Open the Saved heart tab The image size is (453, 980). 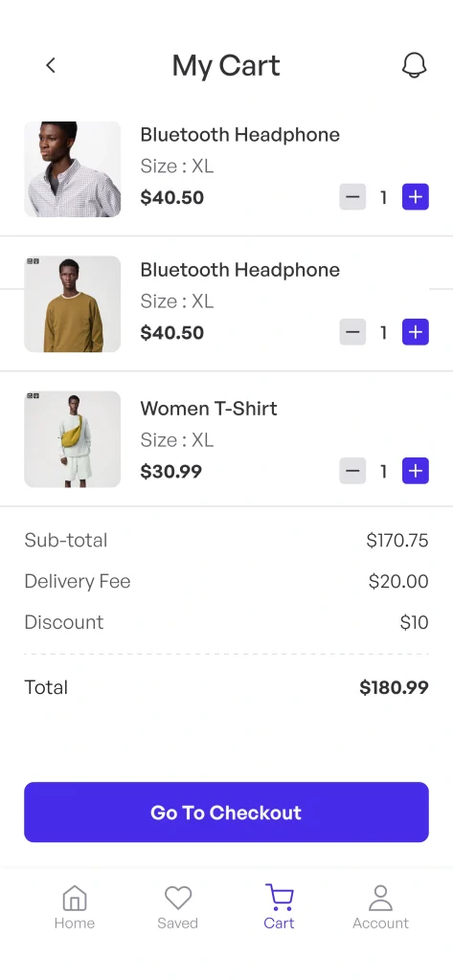pos(178,907)
